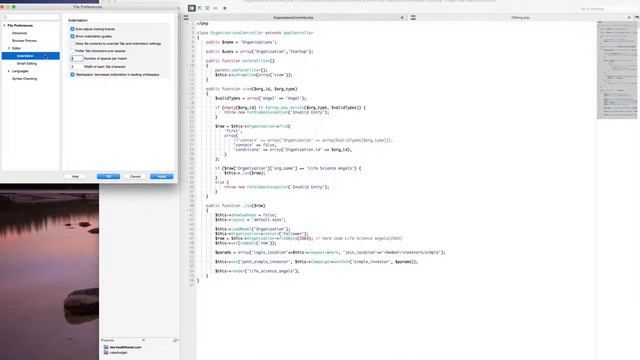The image size is (640, 360).
Task: Collapse the File Preferences tree node
Action: pyautogui.click(x=4, y=25)
